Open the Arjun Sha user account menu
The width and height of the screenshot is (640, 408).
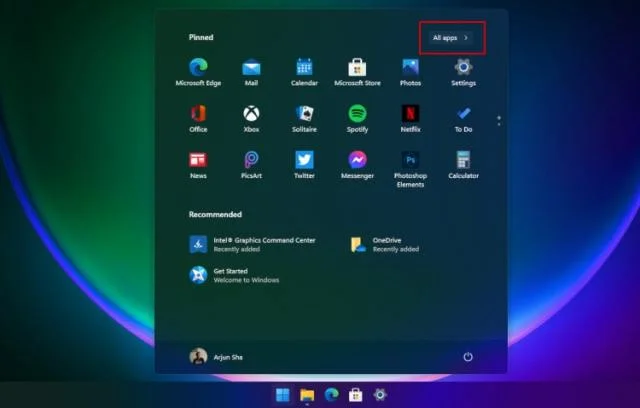tap(216, 357)
